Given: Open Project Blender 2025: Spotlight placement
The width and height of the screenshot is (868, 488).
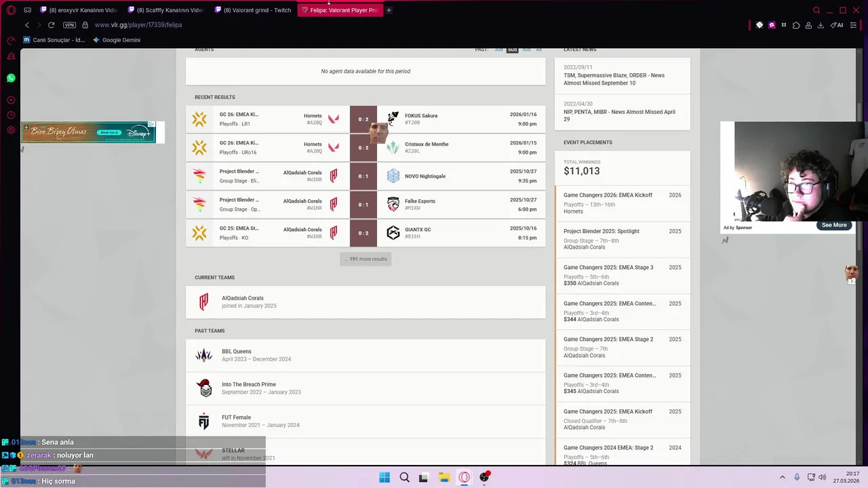Looking at the screenshot, I should (623, 239).
